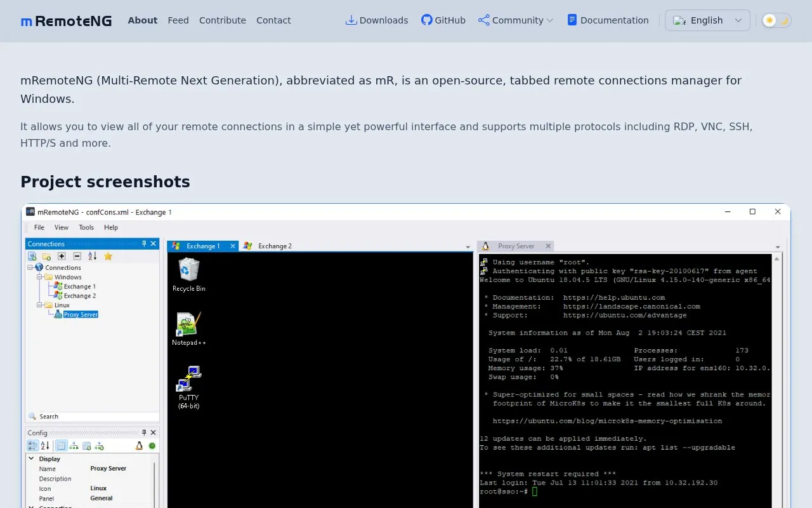This screenshot has height=508, width=812.
Task: Go to the Contribute page
Action: [223, 20]
